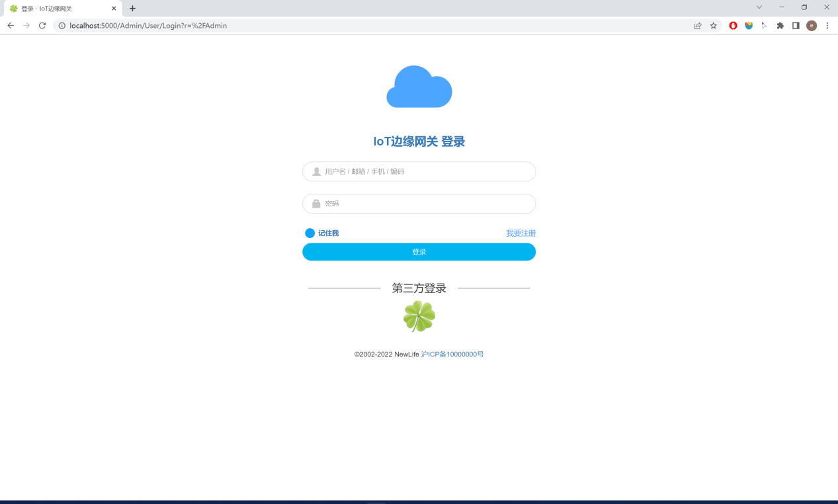Click the shield-shaped extension icon

(x=749, y=26)
